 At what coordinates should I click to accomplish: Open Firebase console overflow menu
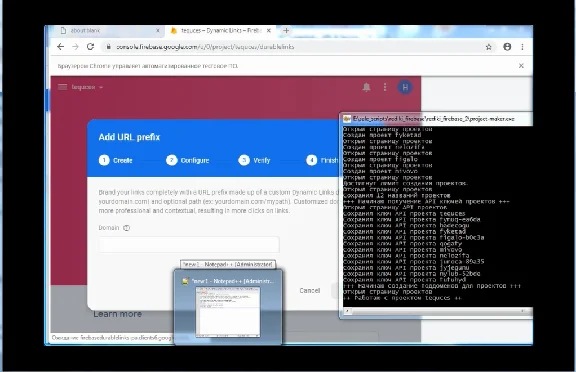pyautogui.click(x=385, y=87)
